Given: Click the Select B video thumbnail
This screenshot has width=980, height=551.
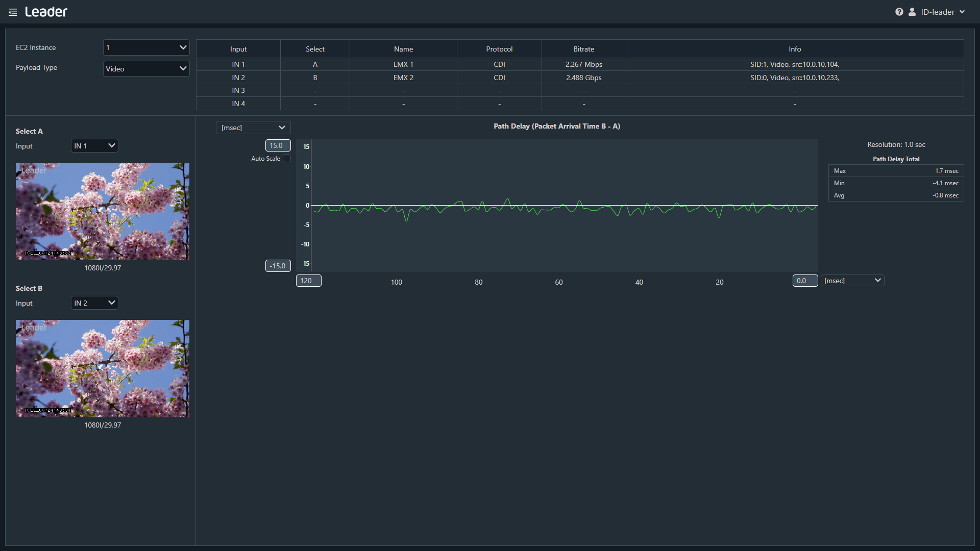Looking at the screenshot, I should 102,368.
